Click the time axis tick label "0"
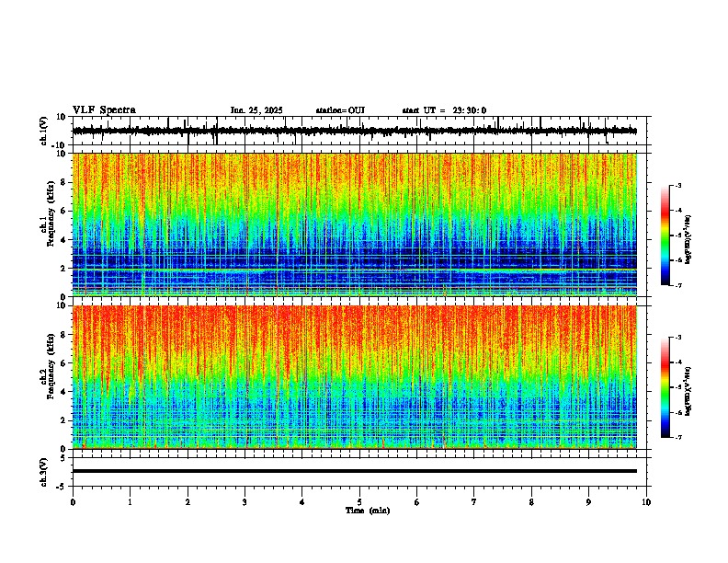 tap(73, 502)
